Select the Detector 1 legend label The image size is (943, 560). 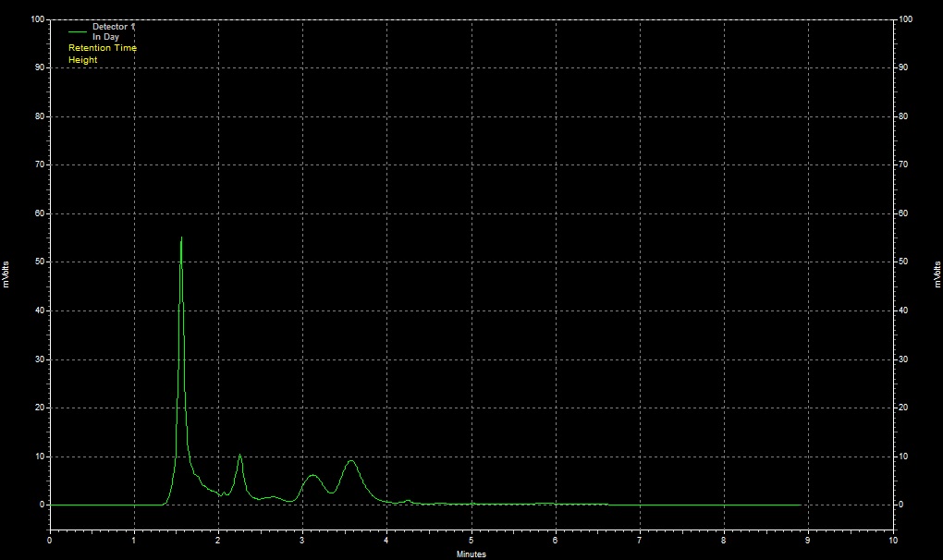coord(114,27)
